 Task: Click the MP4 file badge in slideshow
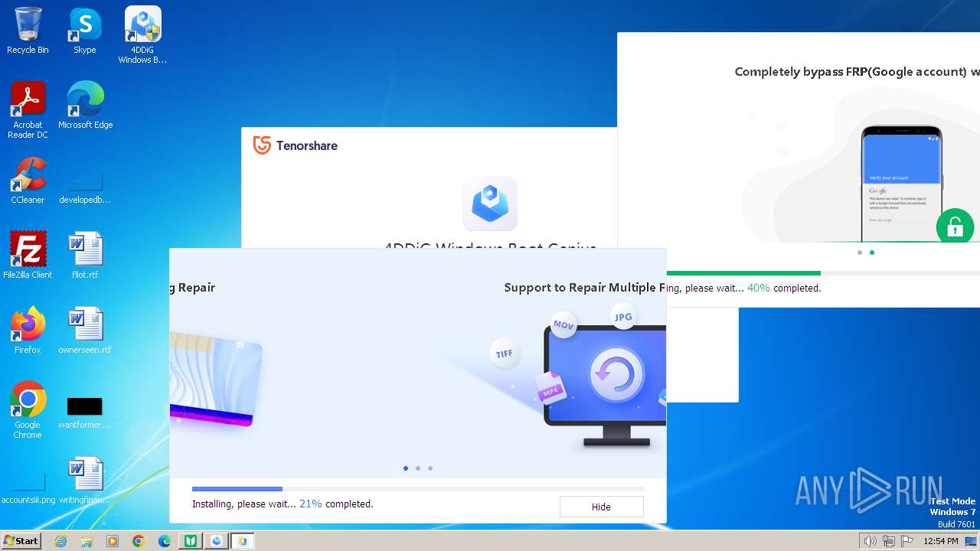click(x=550, y=390)
